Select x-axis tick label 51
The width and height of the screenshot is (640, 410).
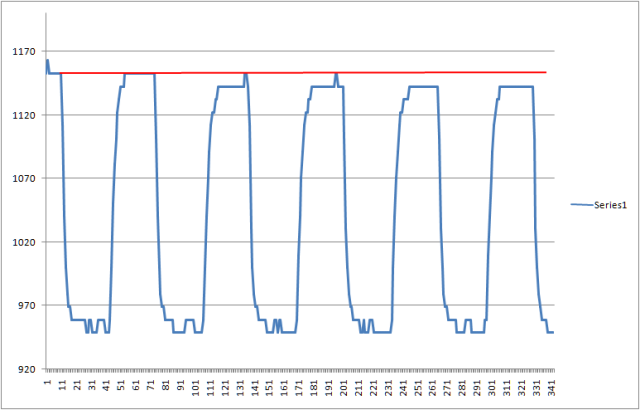pyautogui.click(x=121, y=383)
